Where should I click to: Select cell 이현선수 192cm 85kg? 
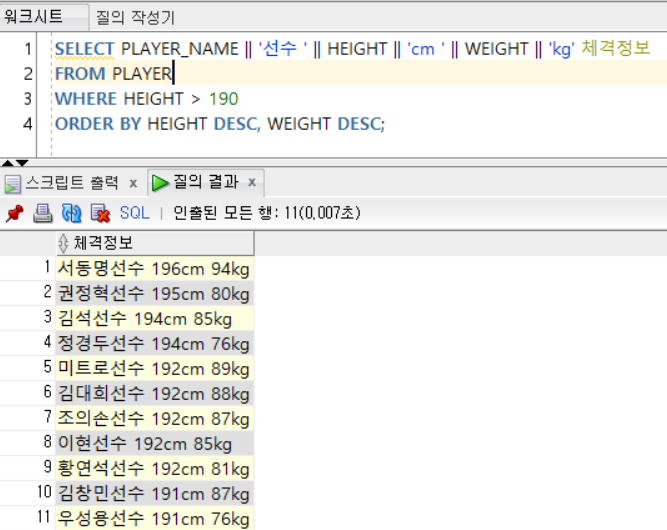[155, 444]
